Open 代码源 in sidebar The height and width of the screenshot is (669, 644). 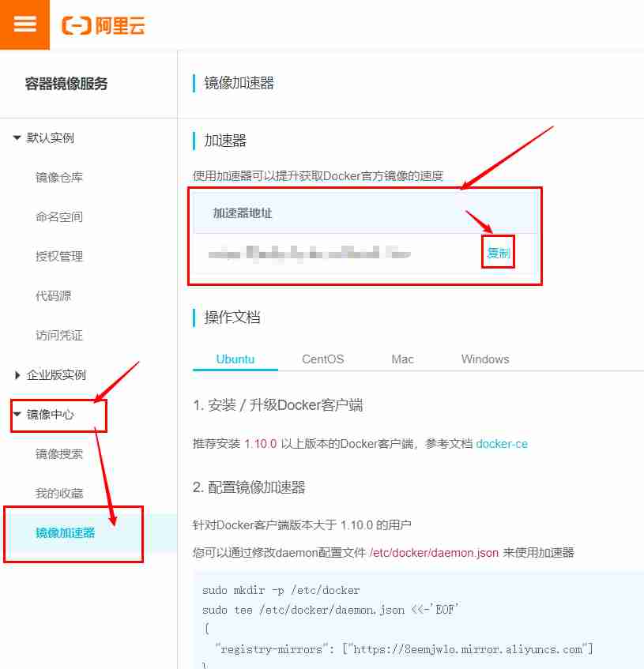click(53, 295)
